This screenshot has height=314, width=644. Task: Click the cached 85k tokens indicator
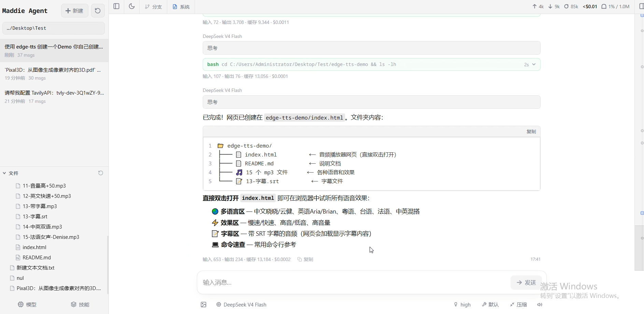[x=571, y=6]
